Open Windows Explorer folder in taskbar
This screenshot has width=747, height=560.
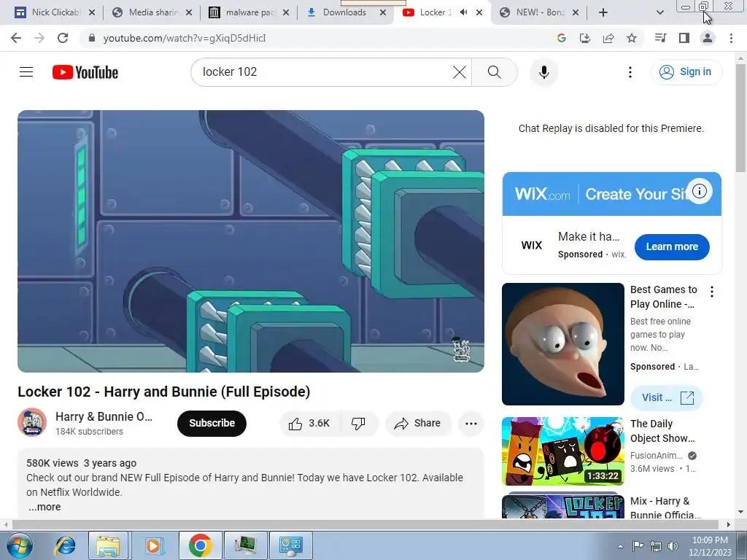click(x=108, y=545)
